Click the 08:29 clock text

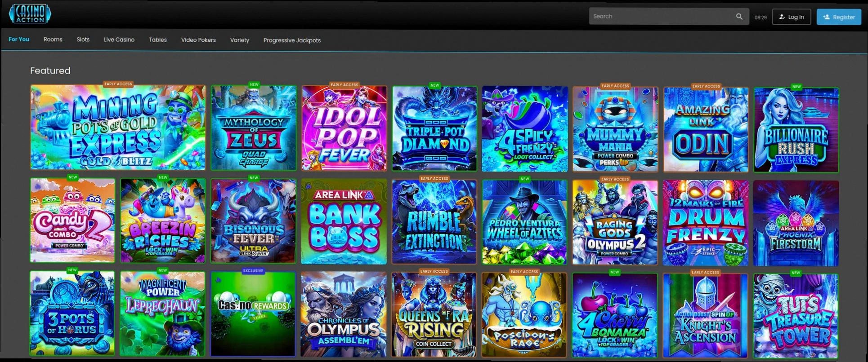[761, 18]
